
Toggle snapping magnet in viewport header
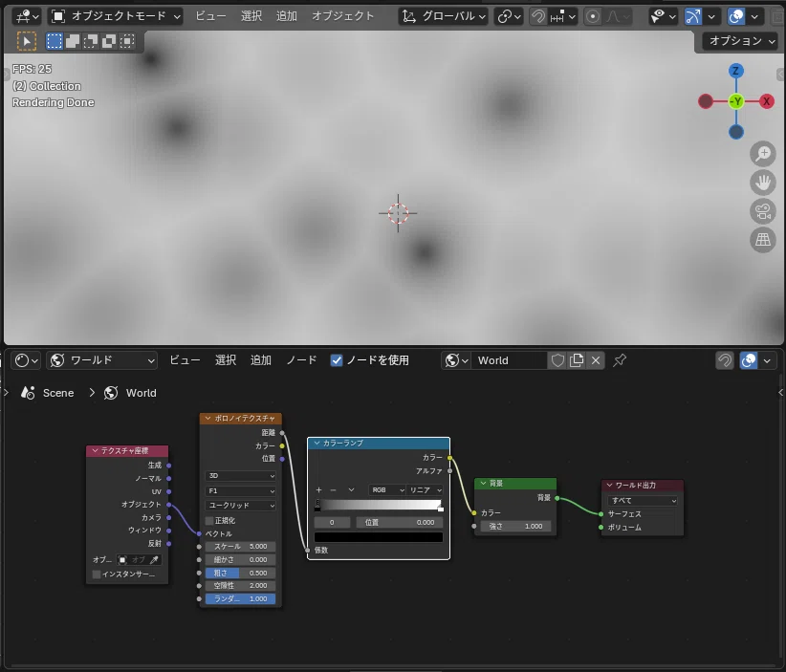[538, 16]
